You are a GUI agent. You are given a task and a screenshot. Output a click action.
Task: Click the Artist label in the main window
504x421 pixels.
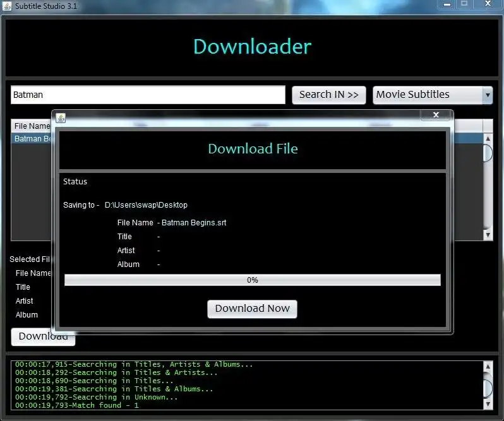tap(25, 301)
